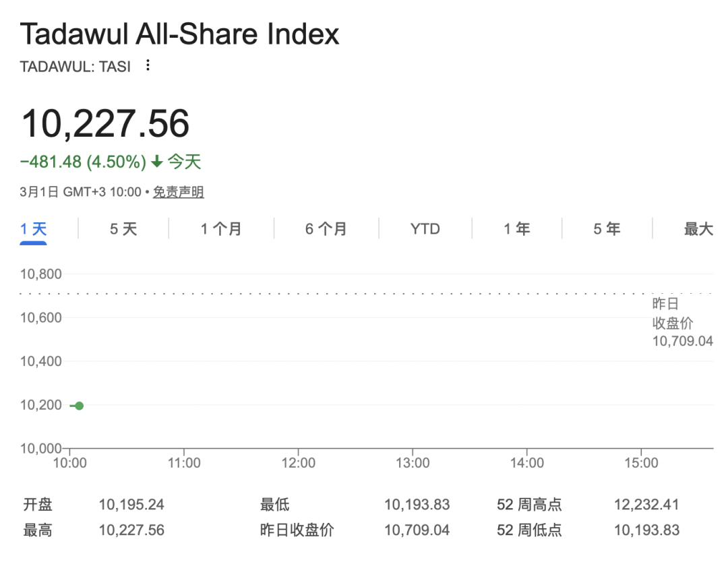Switch to the 5 天 time range tab
Screen dimensions: 728x566
pyautogui.click(x=123, y=229)
